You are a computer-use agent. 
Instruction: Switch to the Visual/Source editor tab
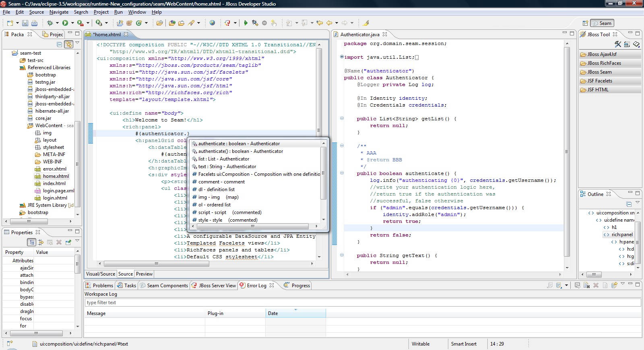coord(101,274)
